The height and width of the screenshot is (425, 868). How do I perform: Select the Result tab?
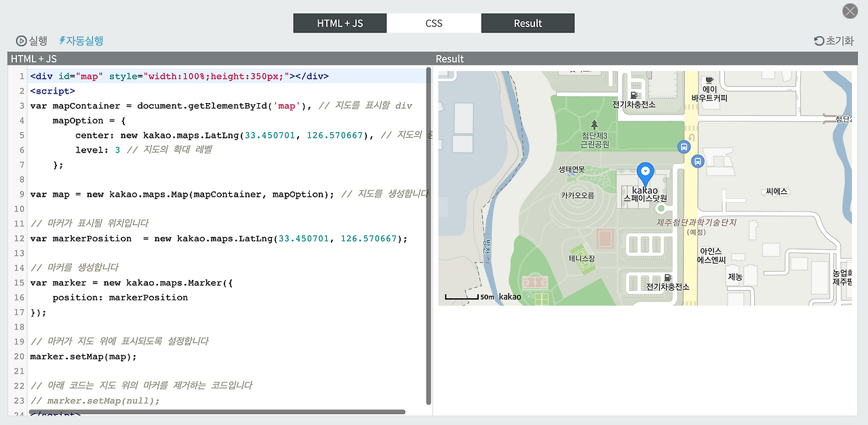click(528, 23)
